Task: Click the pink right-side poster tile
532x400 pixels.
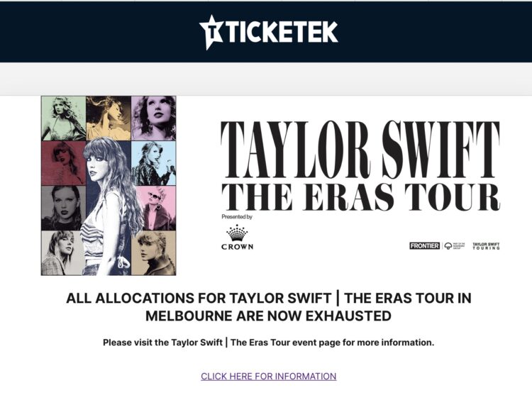Action: (x=153, y=208)
